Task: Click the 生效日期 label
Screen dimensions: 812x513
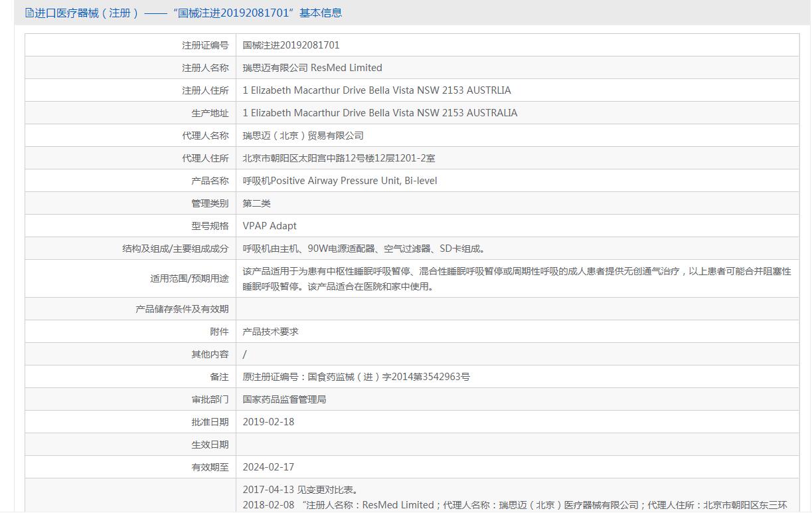Action: (x=210, y=445)
